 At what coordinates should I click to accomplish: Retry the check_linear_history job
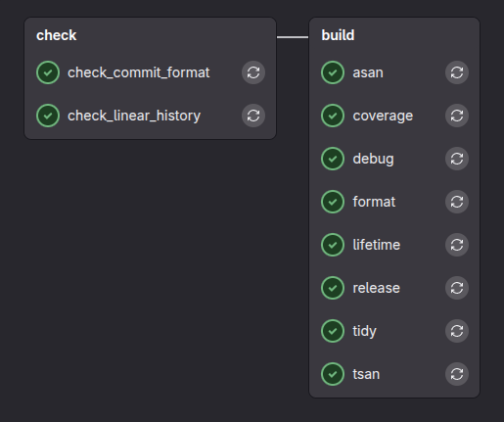coord(253,116)
